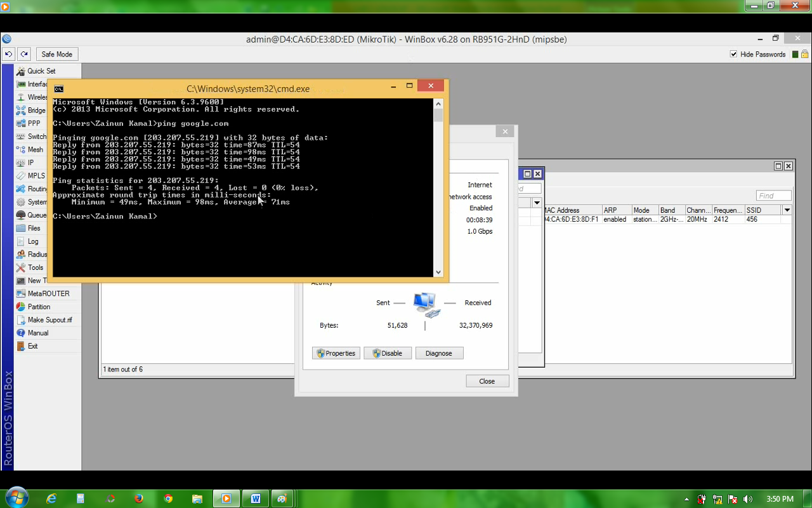The height and width of the screenshot is (508, 812).
Task: Click the cmd.exe title bar icon
Action: (58, 89)
